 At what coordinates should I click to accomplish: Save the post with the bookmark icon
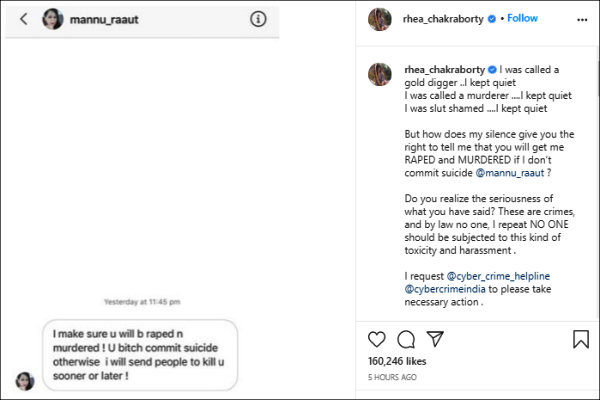click(581, 339)
